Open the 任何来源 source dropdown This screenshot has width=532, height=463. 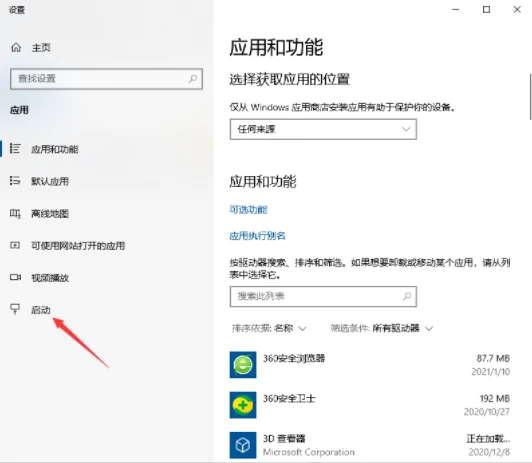point(323,129)
